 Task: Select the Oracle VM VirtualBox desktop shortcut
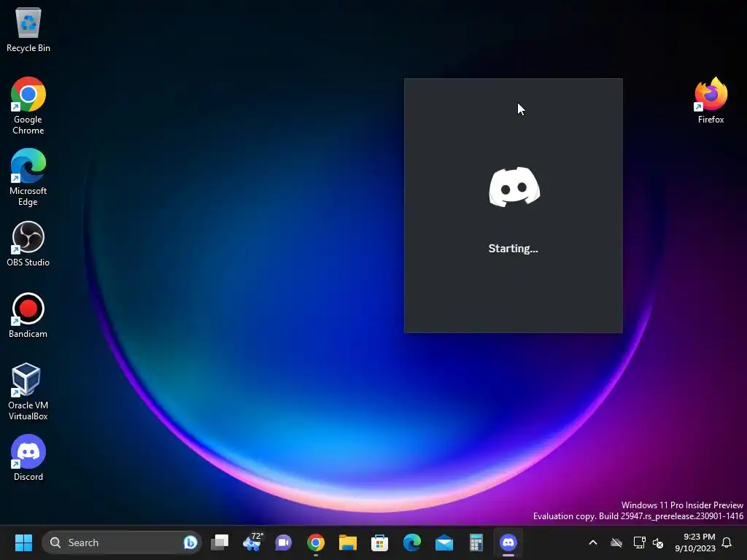[x=28, y=392]
